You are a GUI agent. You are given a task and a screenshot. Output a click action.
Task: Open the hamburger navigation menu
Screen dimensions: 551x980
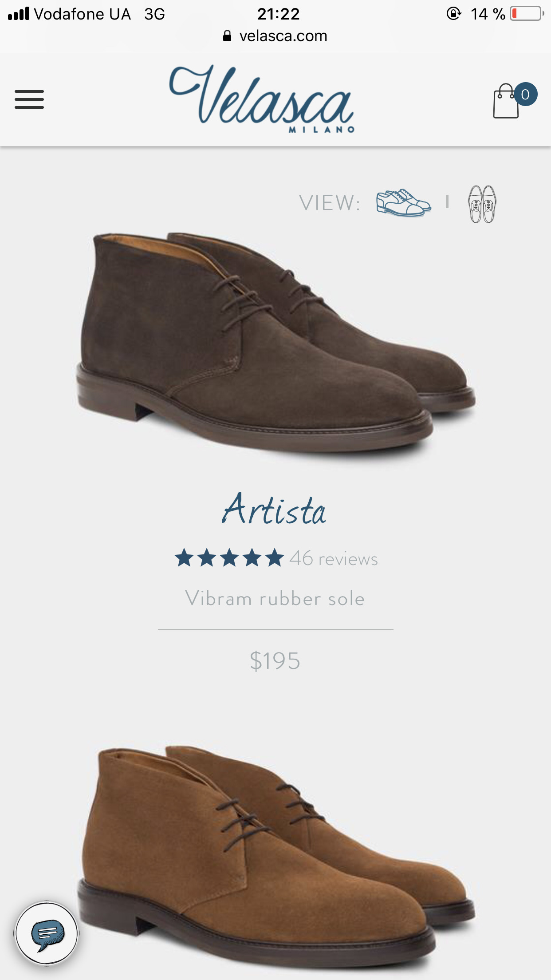pyautogui.click(x=29, y=99)
